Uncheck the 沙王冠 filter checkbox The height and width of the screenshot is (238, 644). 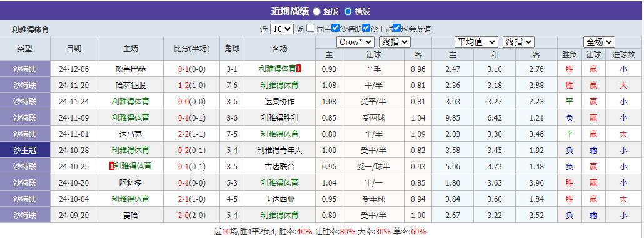pyautogui.click(x=366, y=28)
